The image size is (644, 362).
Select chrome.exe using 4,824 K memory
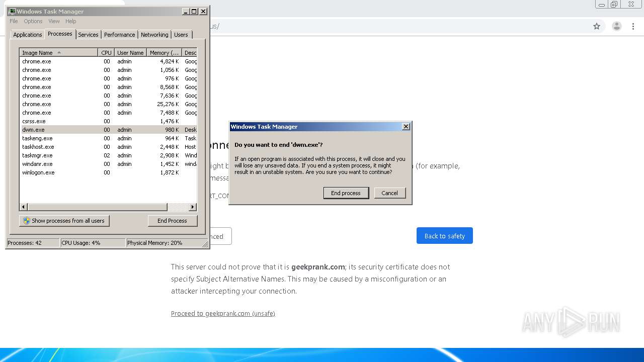point(108,61)
